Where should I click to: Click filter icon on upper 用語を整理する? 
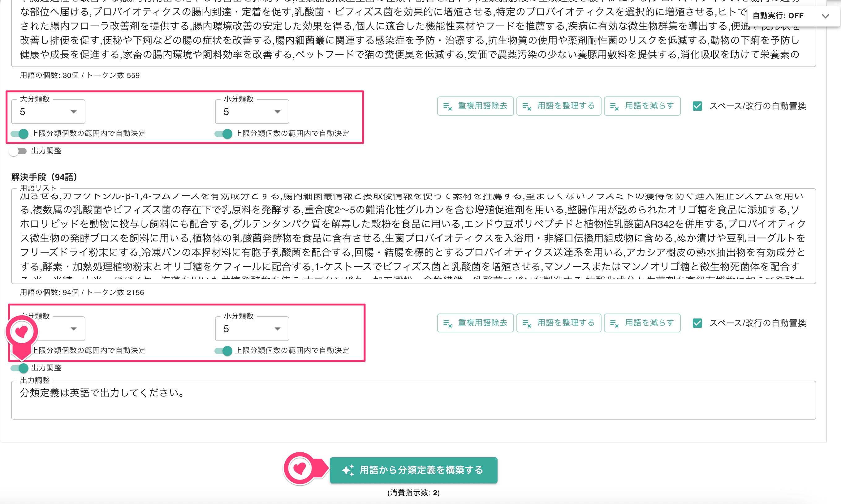(527, 107)
